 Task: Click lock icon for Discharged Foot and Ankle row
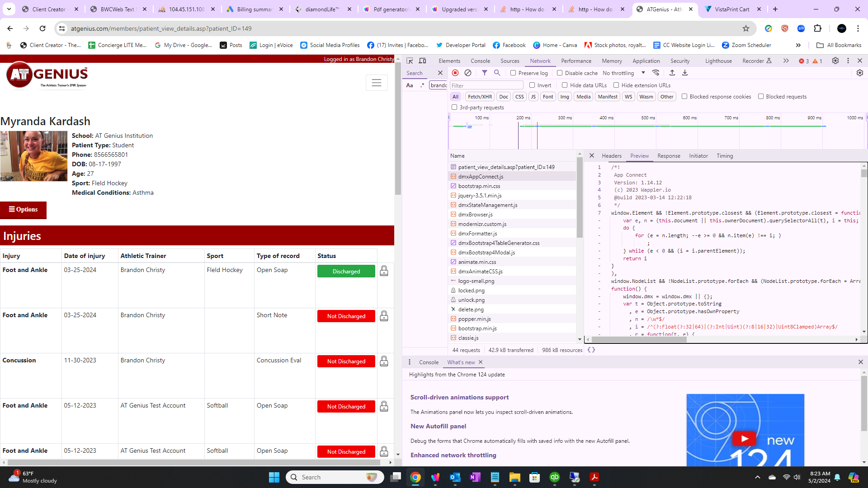tap(384, 271)
